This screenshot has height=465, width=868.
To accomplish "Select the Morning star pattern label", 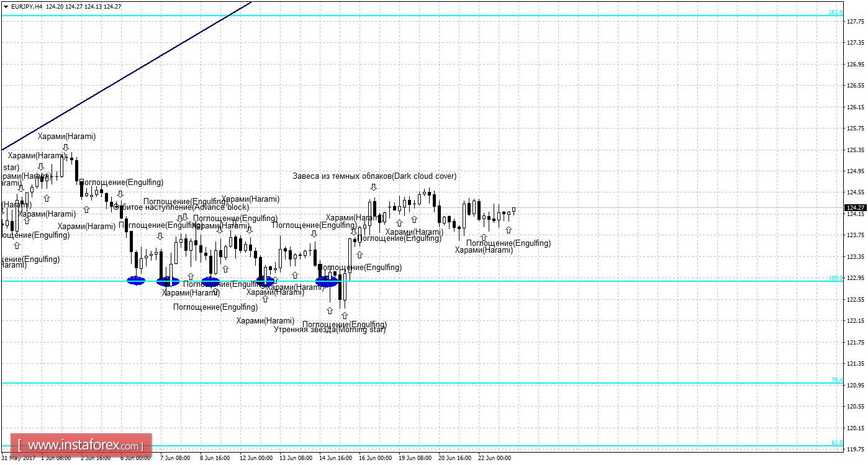I will (330, 330).
